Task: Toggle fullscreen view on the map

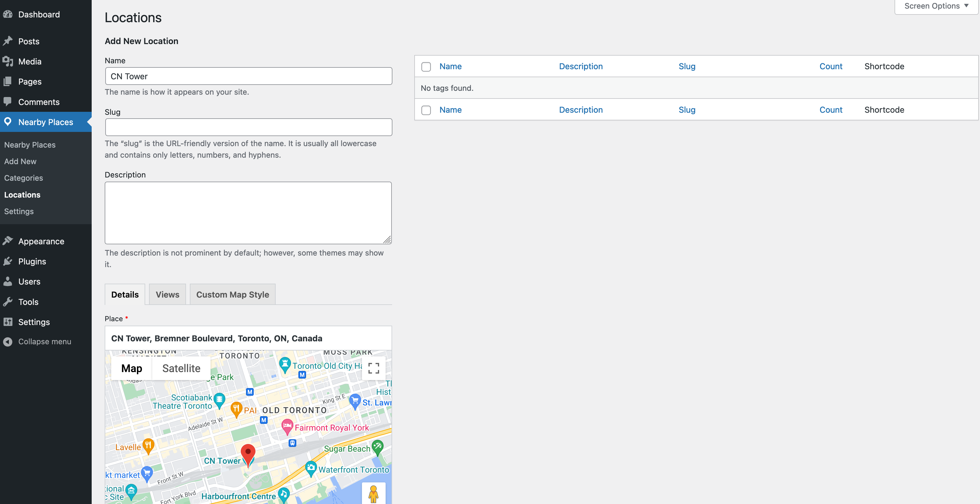Action: pos(373,368)
